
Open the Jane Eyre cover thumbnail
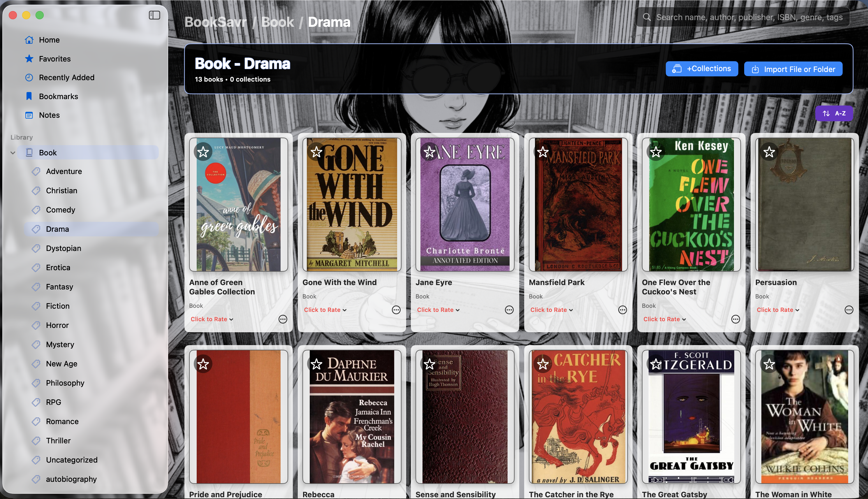pyautogui.click(x=465, y=205)
